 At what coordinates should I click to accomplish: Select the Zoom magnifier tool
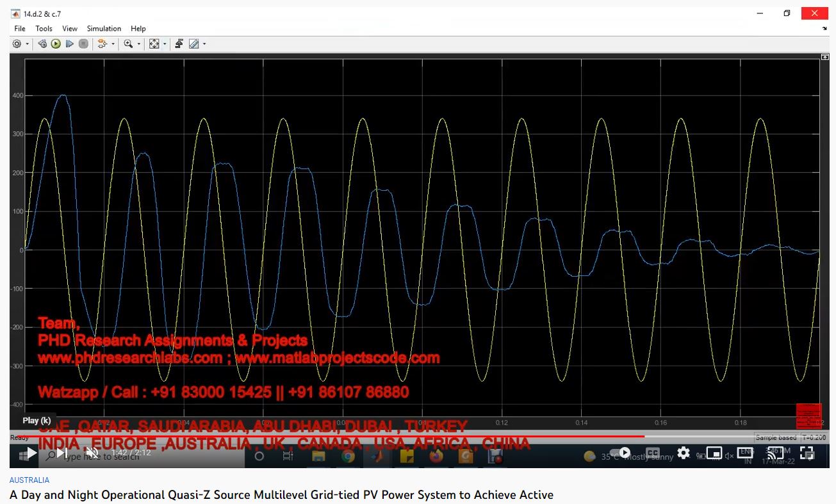click(128, 44)
